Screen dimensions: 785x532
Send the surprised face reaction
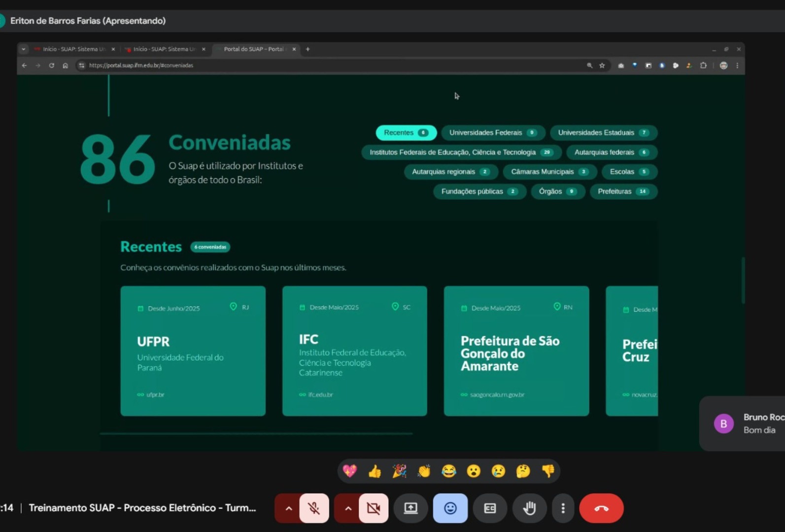tap(474, 471)
